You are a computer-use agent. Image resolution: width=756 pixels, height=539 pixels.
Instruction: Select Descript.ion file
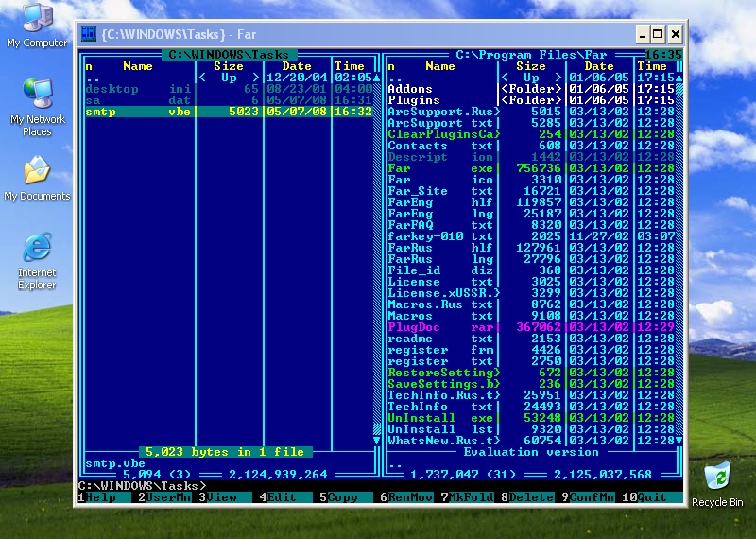[x=531, y=157]
